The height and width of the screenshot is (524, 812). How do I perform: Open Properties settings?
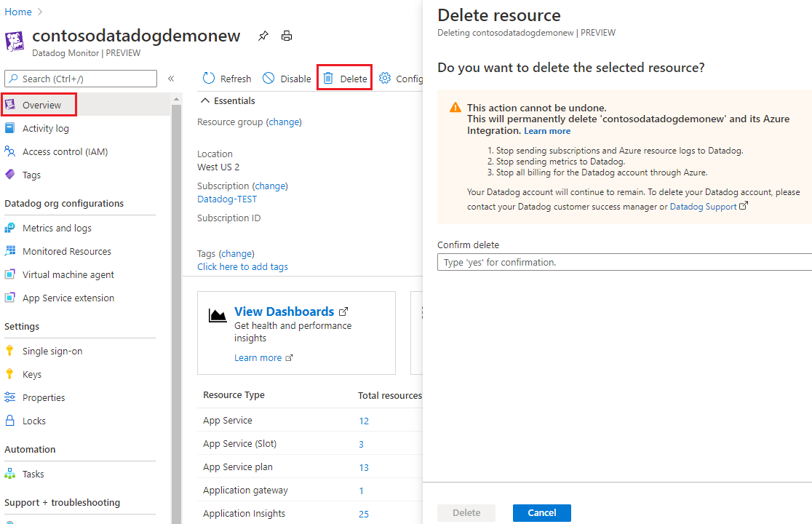(44, 397)
